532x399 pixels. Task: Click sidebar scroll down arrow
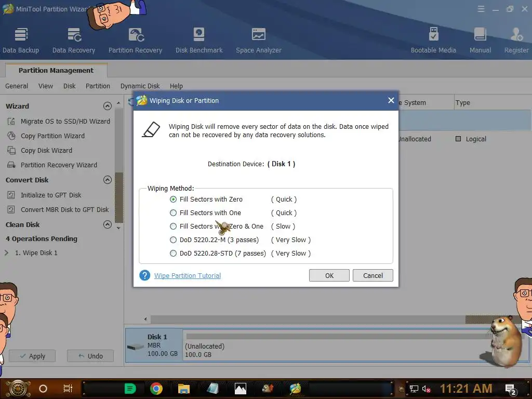coord(118,228)
